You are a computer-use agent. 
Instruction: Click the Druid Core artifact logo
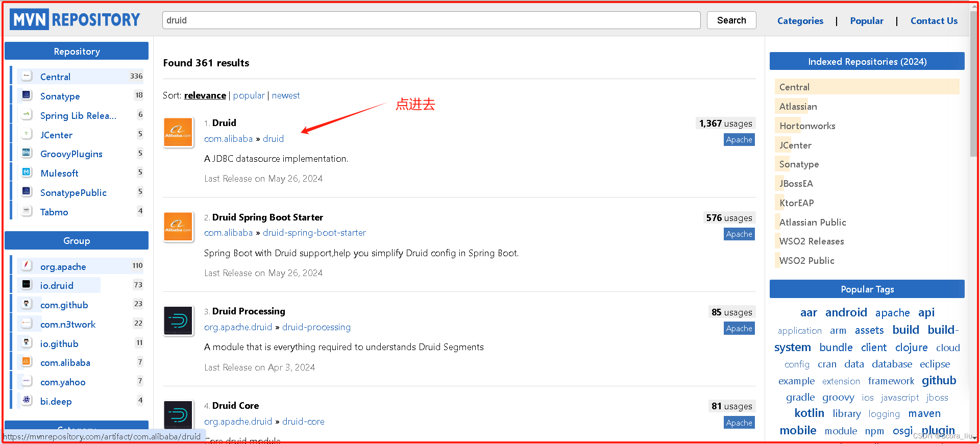coord(178,415)
